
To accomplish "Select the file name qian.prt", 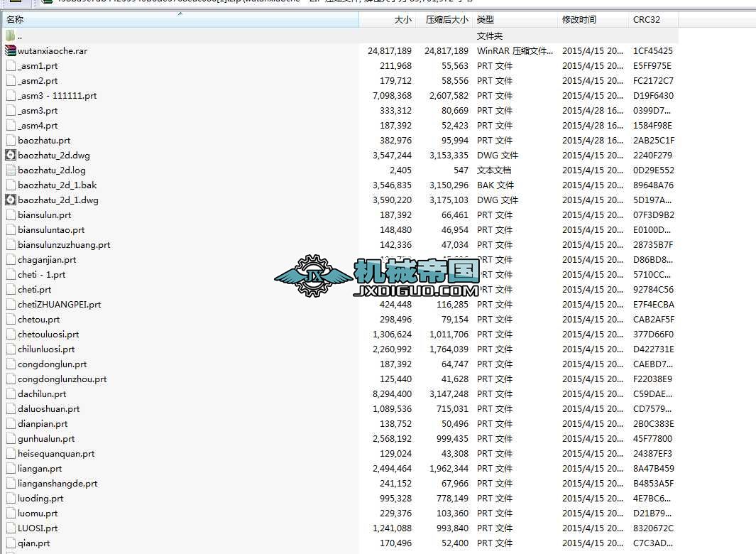I will pyautogui.click(x=34, y=543).
